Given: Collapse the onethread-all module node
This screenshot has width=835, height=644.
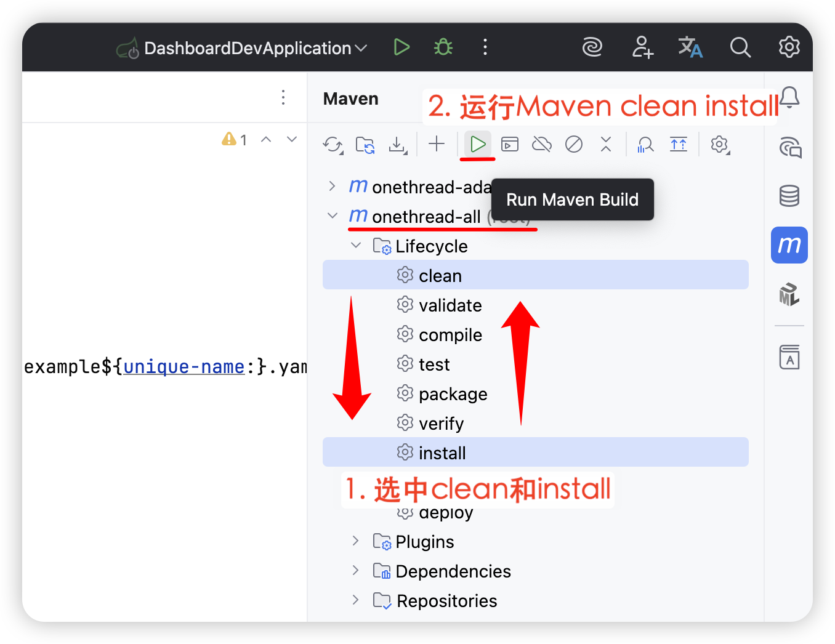Looking at the screenshot, I should pyautogui.click(x=333, y=215).
